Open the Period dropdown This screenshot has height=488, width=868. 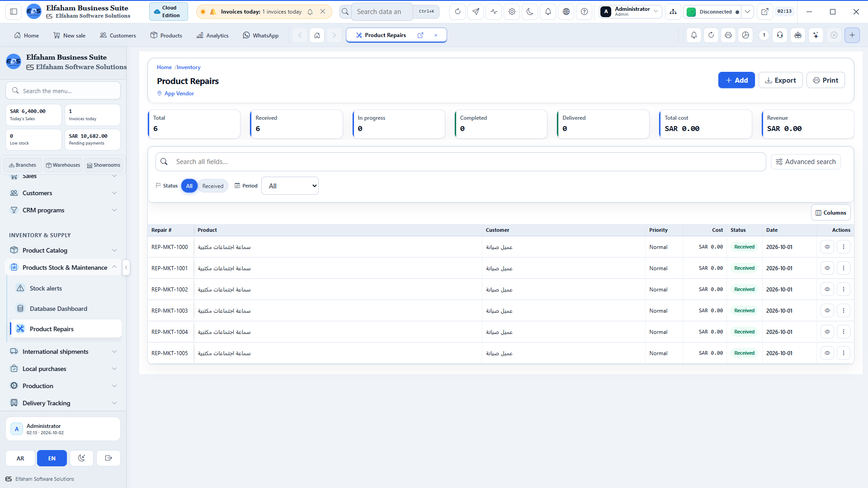tap(290, 186)
